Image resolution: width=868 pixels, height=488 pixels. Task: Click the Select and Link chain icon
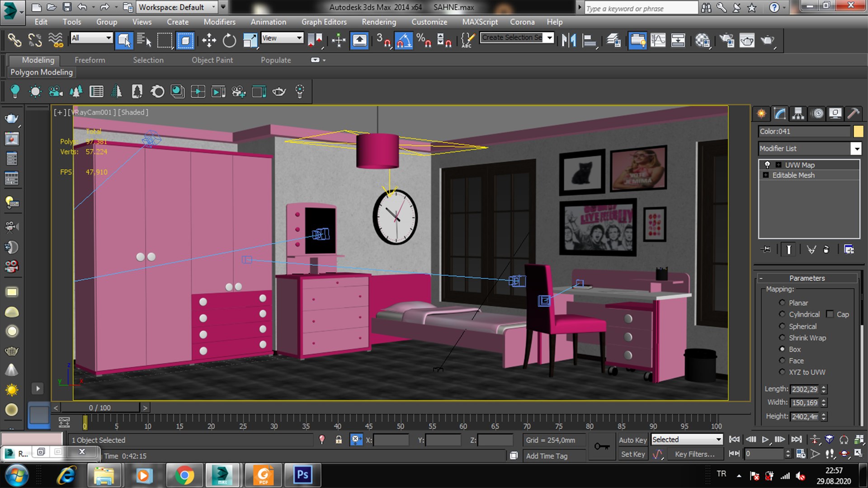click(14, 40)
